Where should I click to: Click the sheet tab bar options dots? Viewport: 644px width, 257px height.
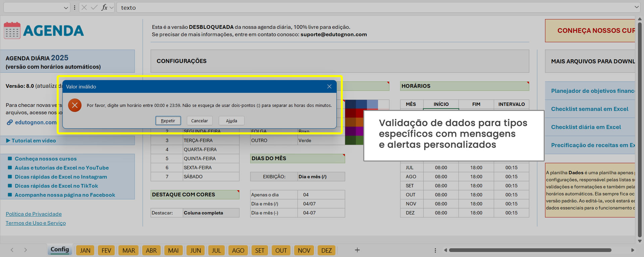point(435,250)
